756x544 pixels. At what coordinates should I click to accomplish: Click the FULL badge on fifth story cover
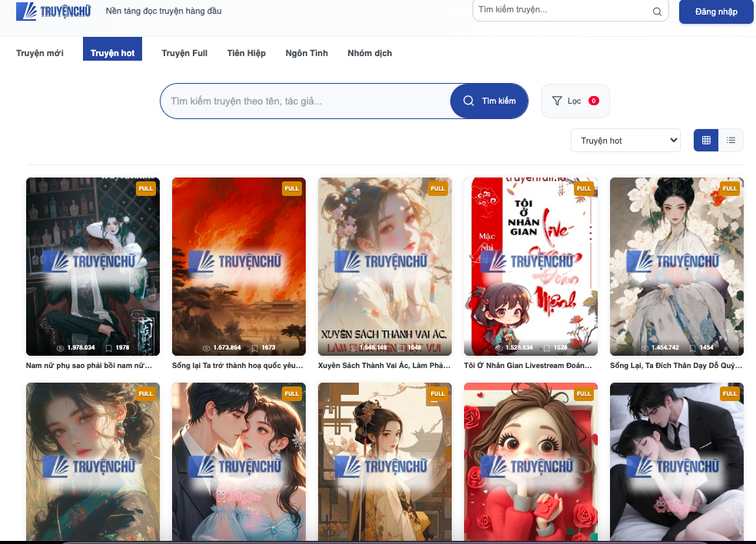(x=729, y=188)
